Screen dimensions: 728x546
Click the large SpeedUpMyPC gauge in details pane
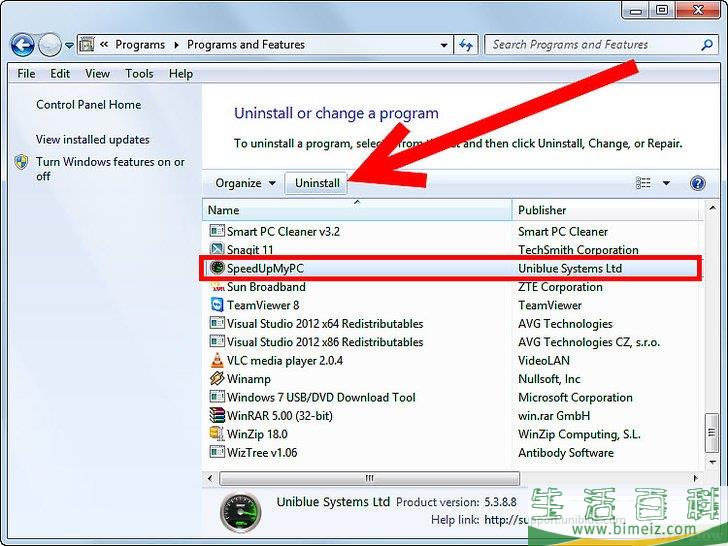tap(240, 512)
